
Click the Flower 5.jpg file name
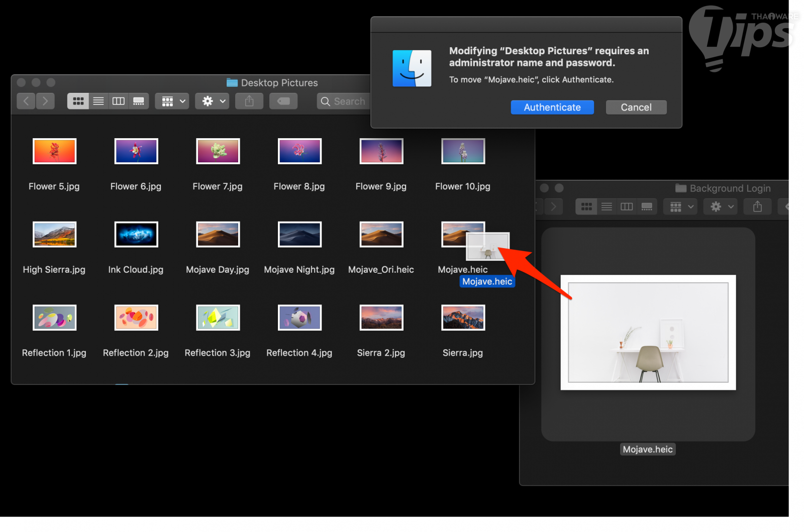pyautogui.click(x=54, y=186)
